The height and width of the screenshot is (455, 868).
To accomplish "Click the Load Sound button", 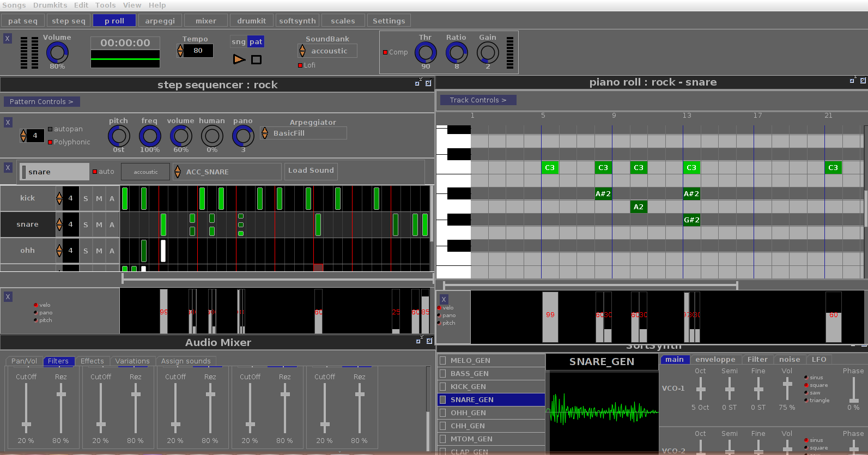I will coord(311,171).
